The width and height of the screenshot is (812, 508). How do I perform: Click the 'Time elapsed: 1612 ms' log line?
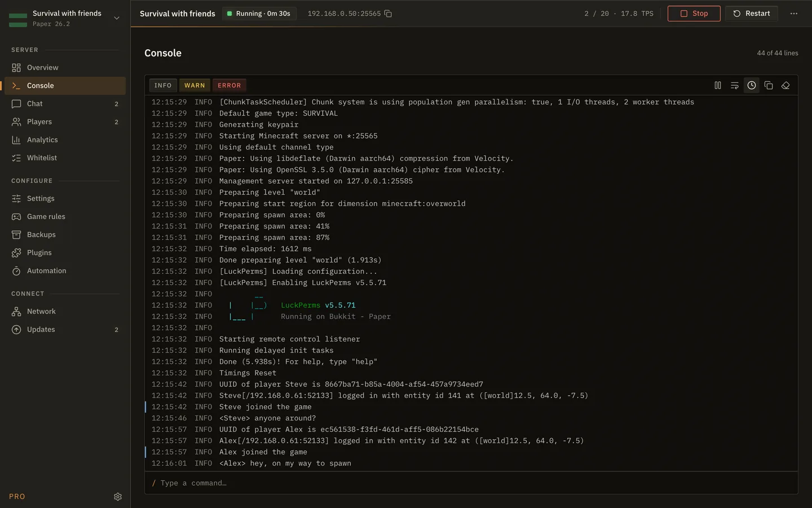click(471, 249)
